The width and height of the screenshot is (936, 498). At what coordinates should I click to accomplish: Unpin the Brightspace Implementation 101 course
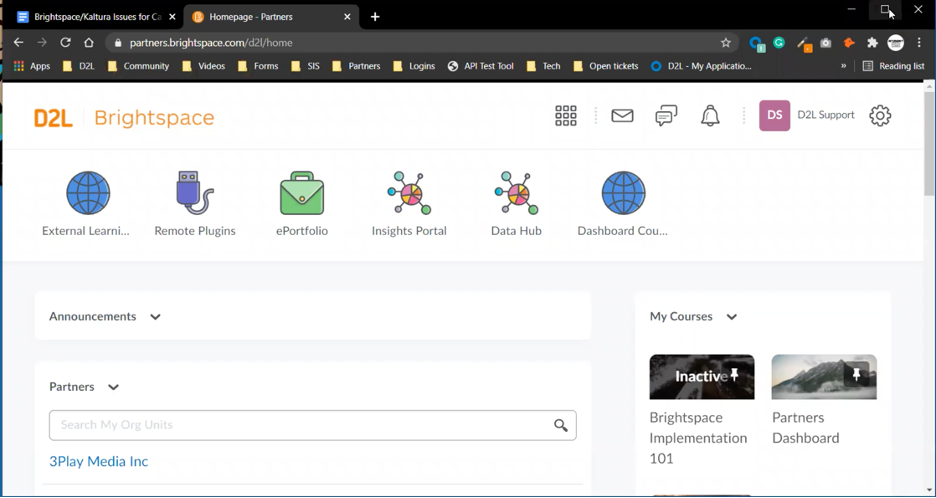point(735,374)
